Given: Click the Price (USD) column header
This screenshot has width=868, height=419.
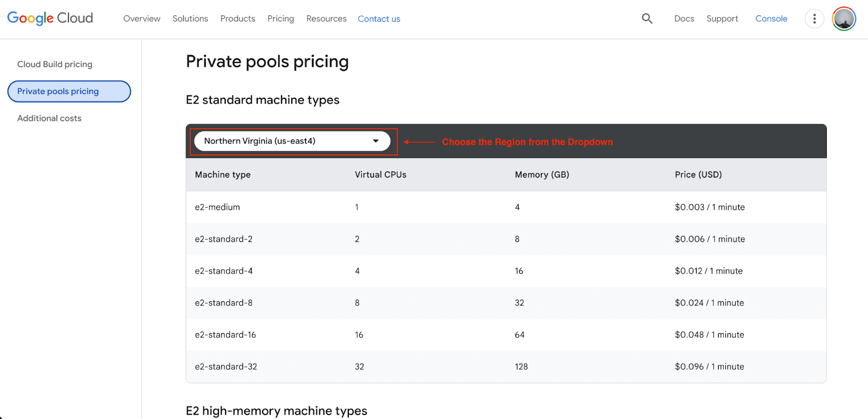Looking at the screenshot, I should click(x=698, y=175).
